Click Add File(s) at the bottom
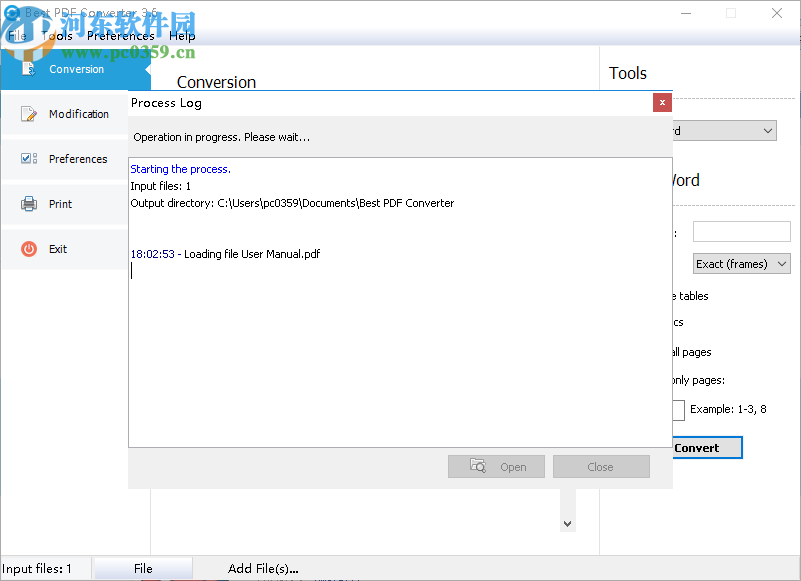The width and height of the screenshot is (801, 581). (x=262, y=568)
